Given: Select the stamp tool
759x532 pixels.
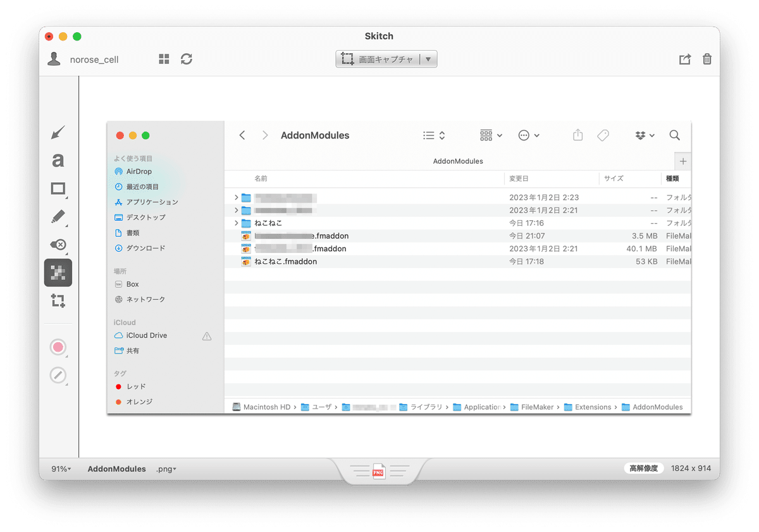Looking at the screenshot, I should pyautogui.click(x=58, y=244).
